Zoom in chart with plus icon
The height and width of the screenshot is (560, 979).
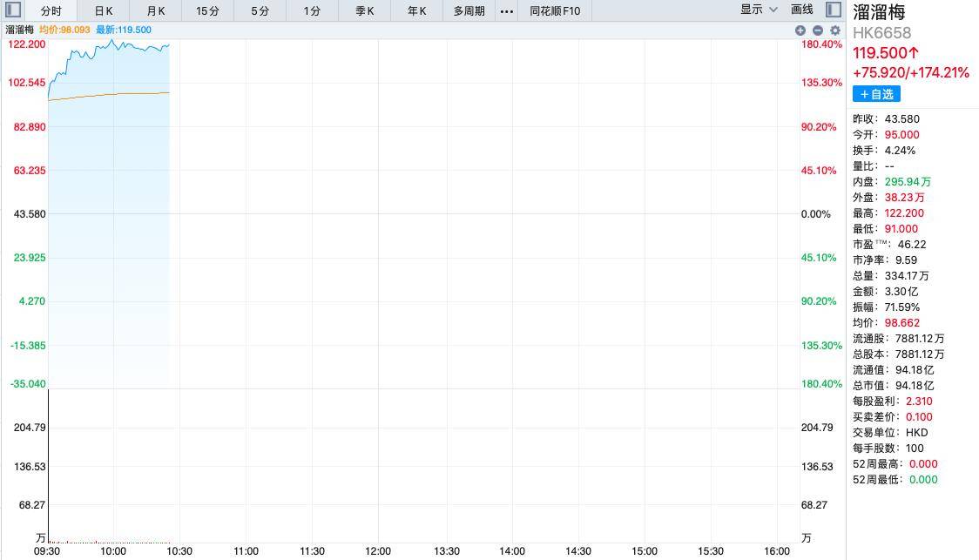(800, 30)
